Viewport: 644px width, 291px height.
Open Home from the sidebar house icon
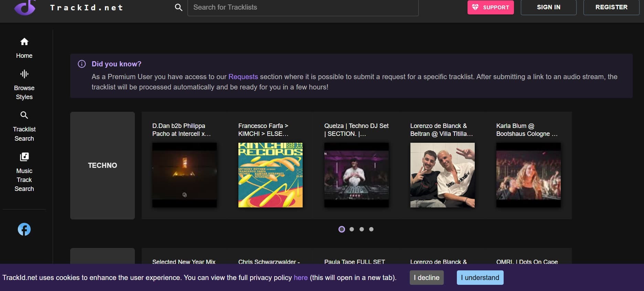(x=24, y=42)
